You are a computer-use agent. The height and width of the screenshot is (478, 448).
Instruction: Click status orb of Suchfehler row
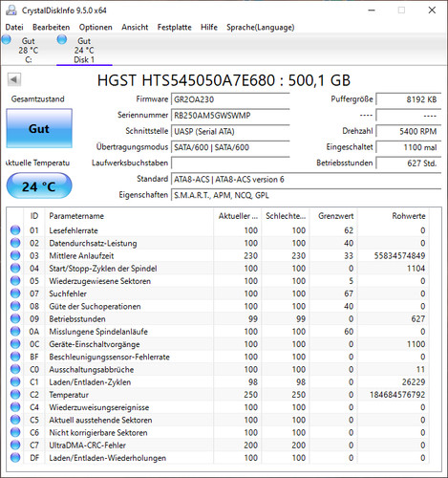[15, 293]
